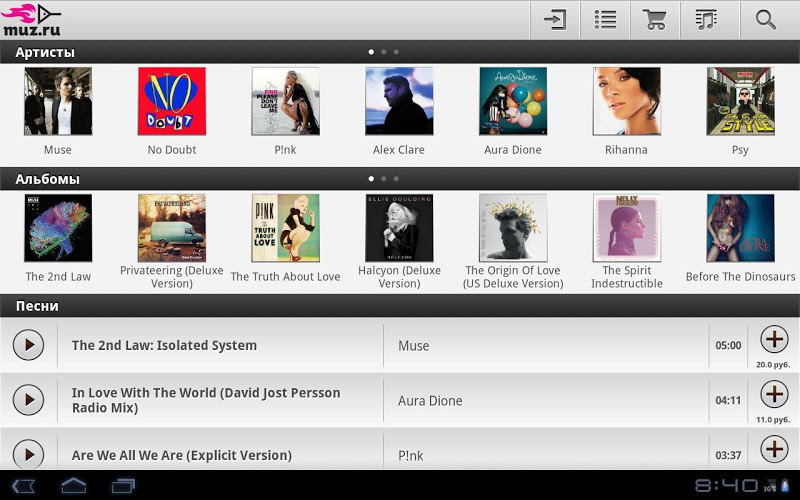Tap the Android home button
This screenshot has width=800, height=500.
(74, 485)
